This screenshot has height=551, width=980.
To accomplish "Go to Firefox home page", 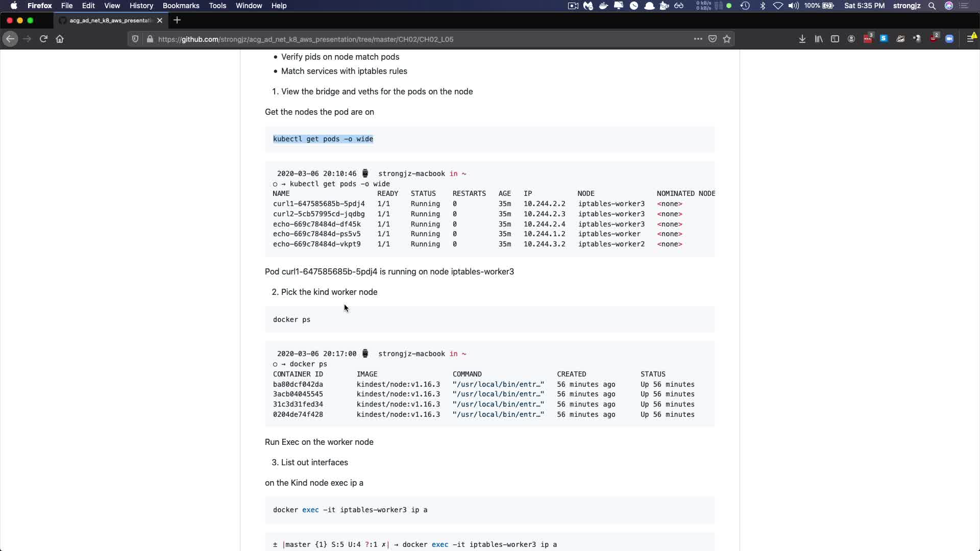I will click(x=60, y=39).
